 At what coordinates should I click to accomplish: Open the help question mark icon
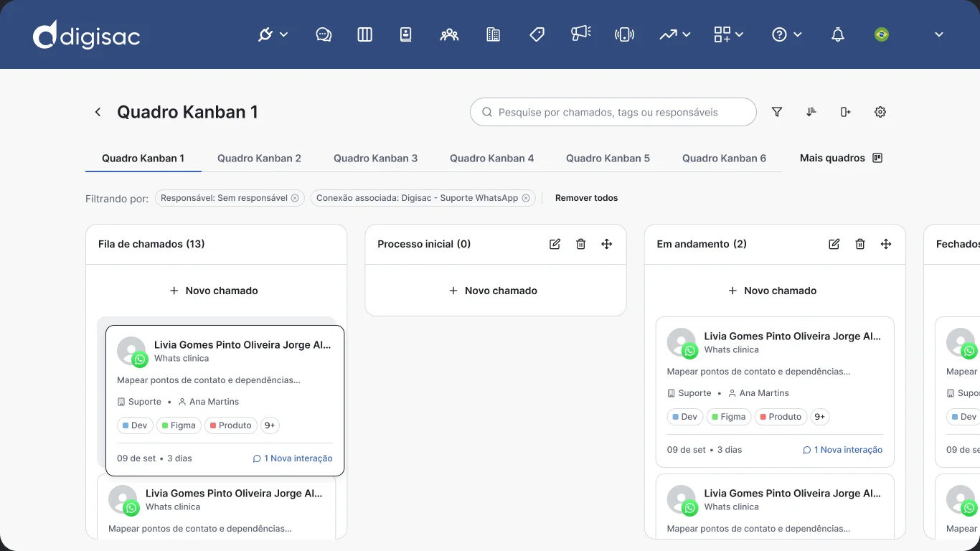[780, 34]
